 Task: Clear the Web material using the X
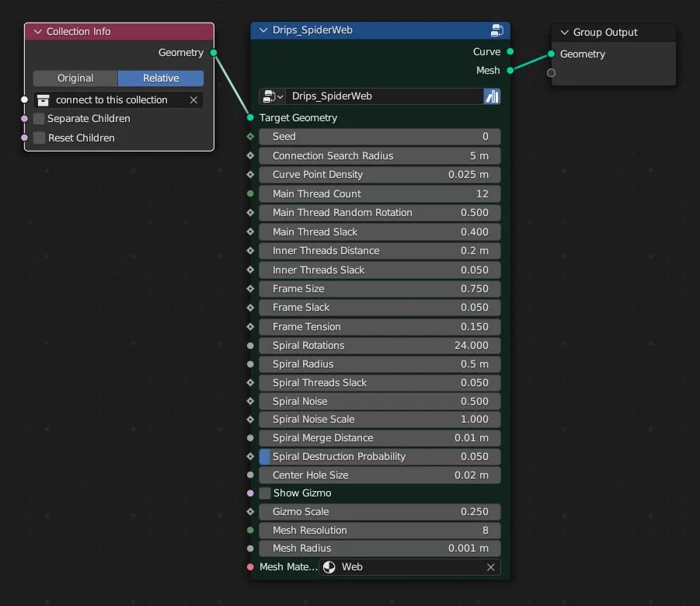point(490,567)
